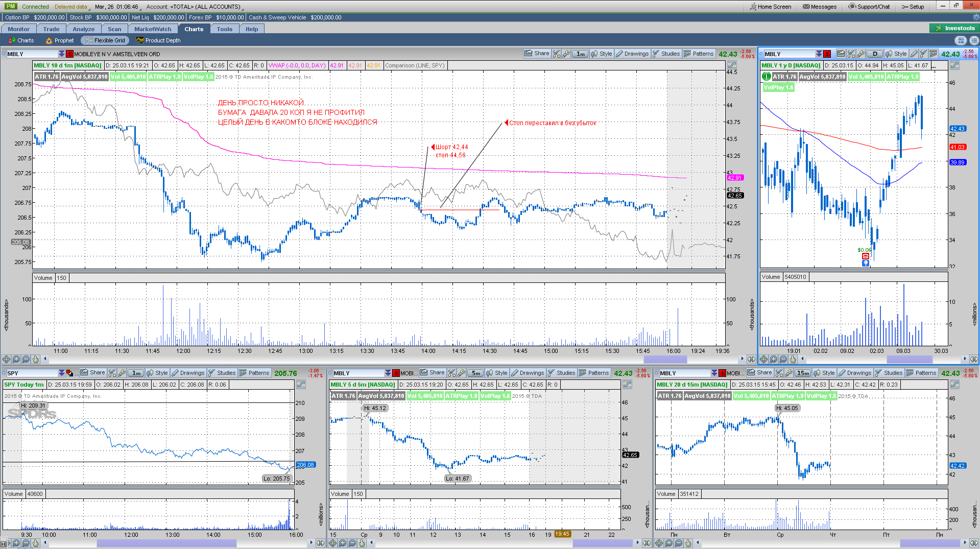Click main MBLY chart horizontal scrollbar thumb
The image size is (980, 549).
(x=665, y=359)
